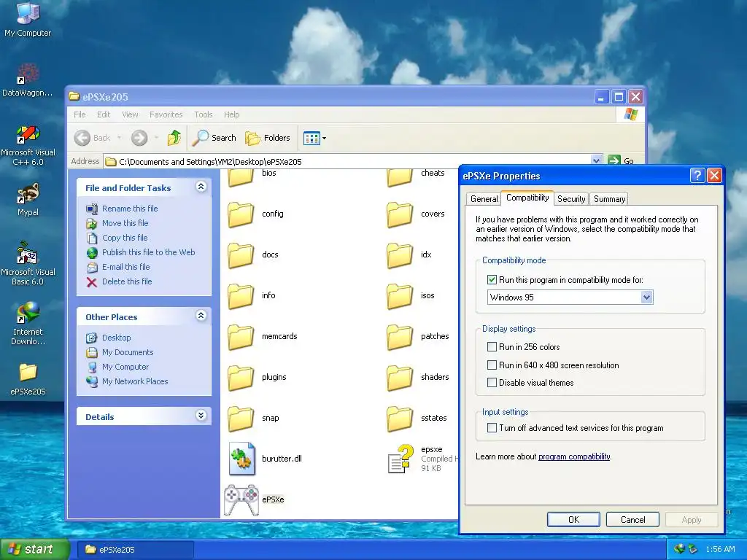Select the memcards folder icon
The width and height of the screenshot is (747, 560).
click(x=241, y=337)
